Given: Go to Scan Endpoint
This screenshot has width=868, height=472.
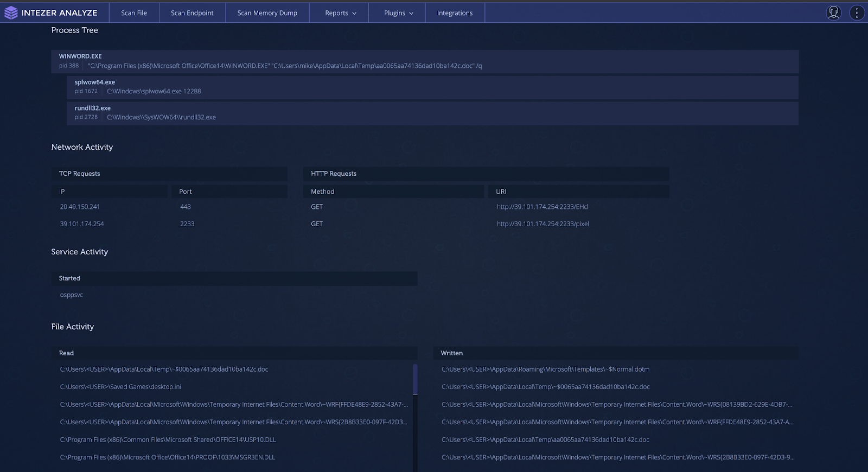Looking at the screenshot, I should pyautogui.click(x=192, y=13).
